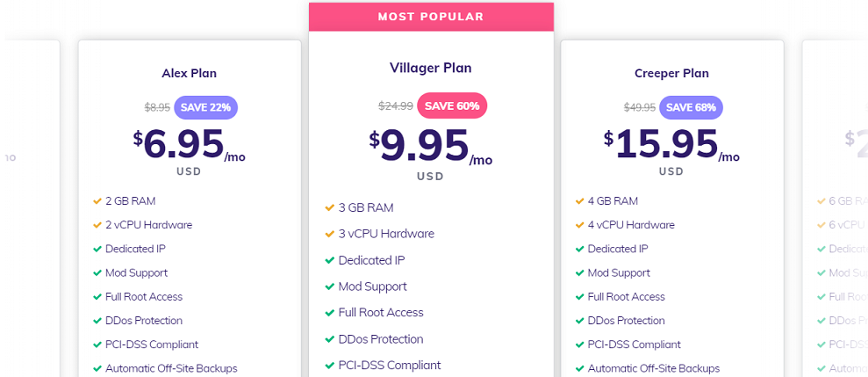Click the checkmark next to Creeper Plan's DDos Protection
This screenshot has width=868, height=377.
coord(580,321)
